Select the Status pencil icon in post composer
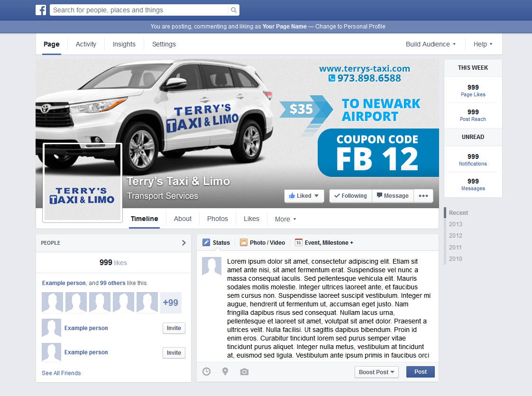 coord(206,242)
